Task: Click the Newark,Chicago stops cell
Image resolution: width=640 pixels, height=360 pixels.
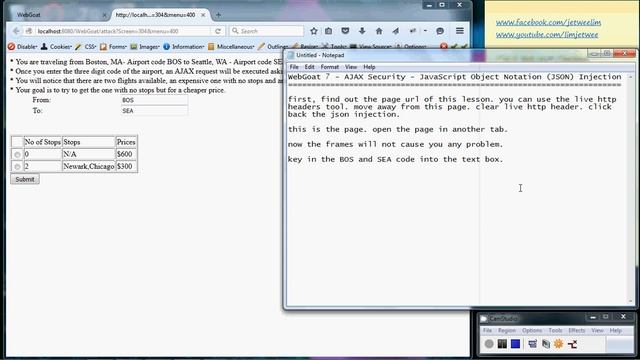Action: pos(89,167)
